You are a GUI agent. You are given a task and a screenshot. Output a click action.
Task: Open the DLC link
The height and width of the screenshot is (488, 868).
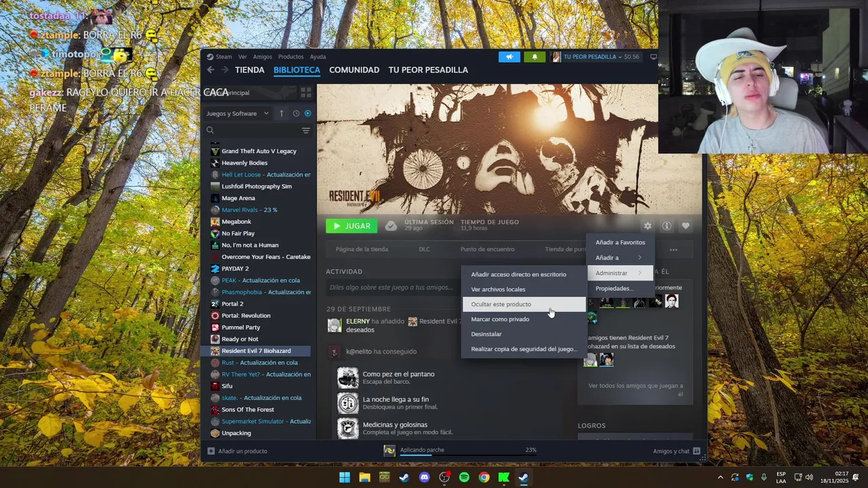coord(424,249)
